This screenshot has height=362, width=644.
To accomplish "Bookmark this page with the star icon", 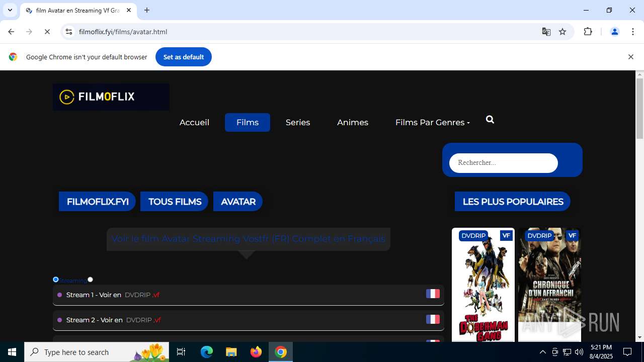I will [562, 32].
